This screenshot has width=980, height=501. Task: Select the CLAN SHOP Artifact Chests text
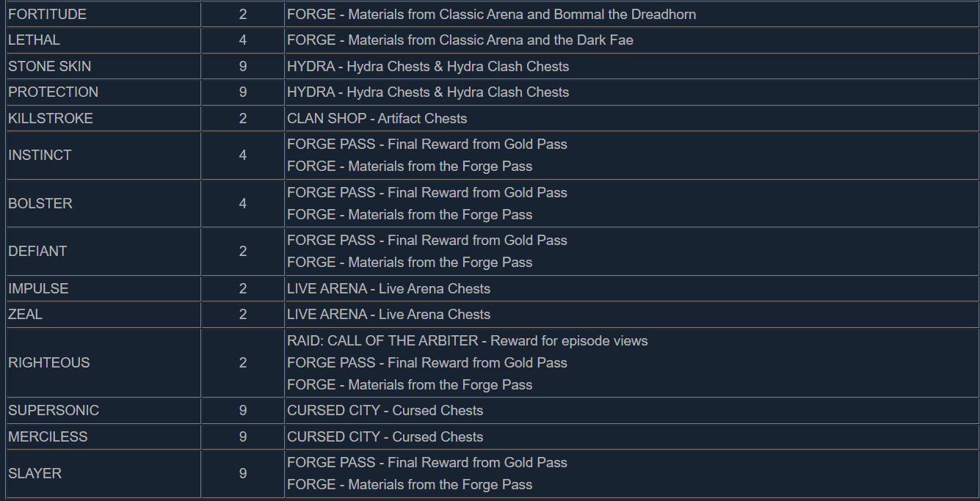377,118
